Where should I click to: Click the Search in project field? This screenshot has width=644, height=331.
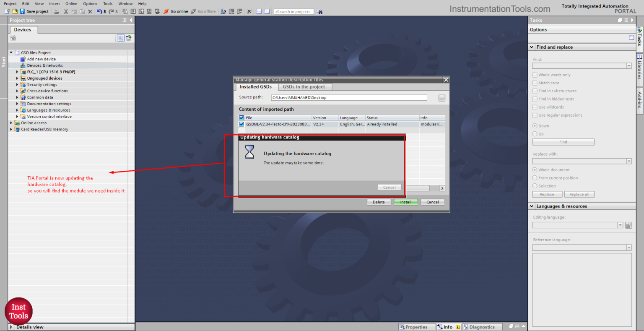[x=293, y=12]
